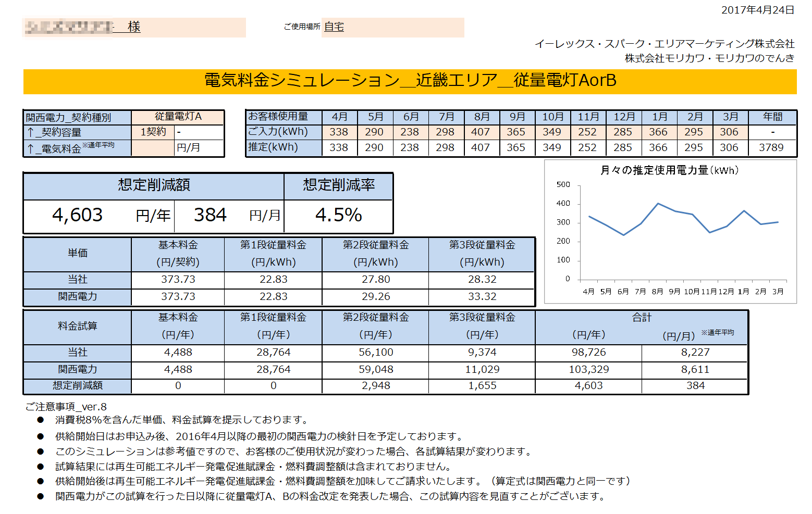Select the note starting 供給開始日はお申込み後
The height and width of the screenshot is (514, 812).
pyautogui.click(x=260, y=436)
